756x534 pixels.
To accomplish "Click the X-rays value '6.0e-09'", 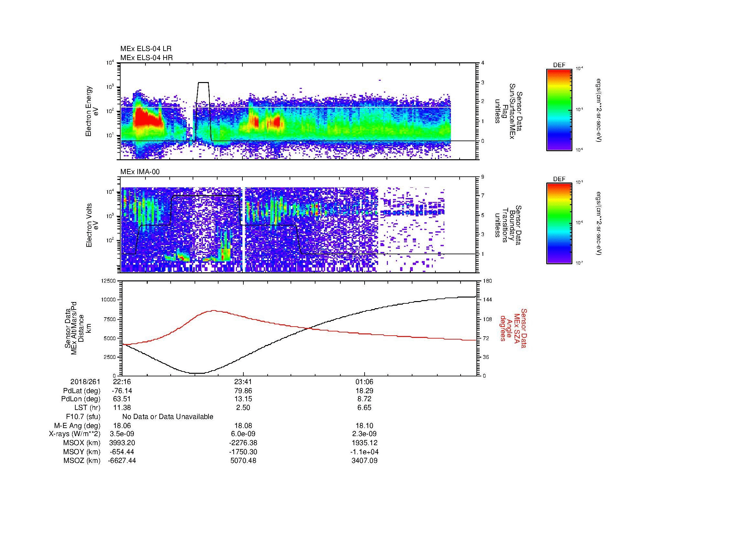I will pos(243,434).
